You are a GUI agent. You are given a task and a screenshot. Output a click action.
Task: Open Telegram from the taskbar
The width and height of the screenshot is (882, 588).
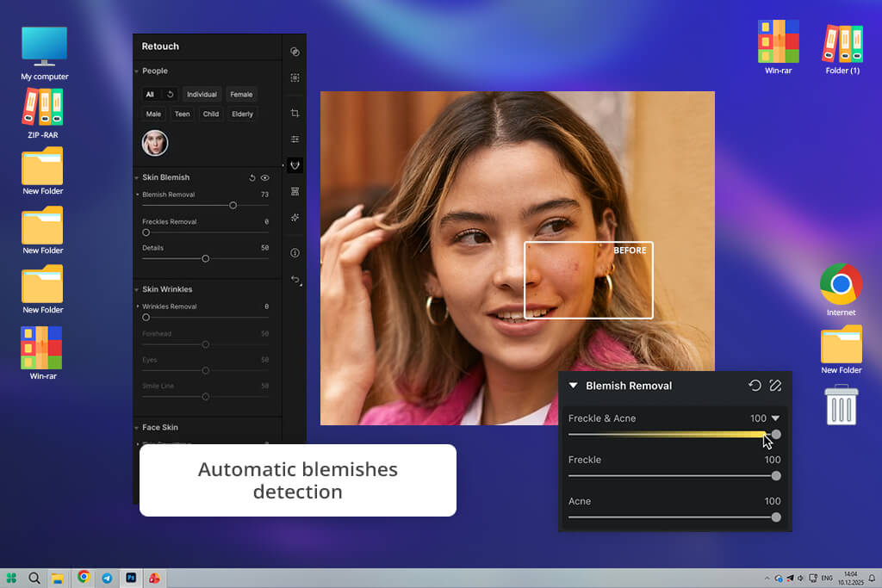tap(107, 578)
